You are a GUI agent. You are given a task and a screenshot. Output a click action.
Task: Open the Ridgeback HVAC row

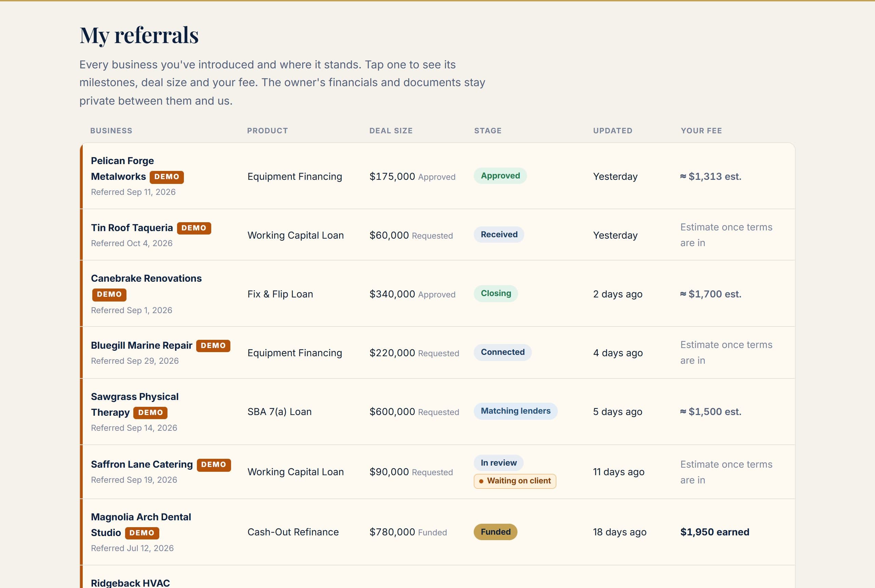click(437, 577)
